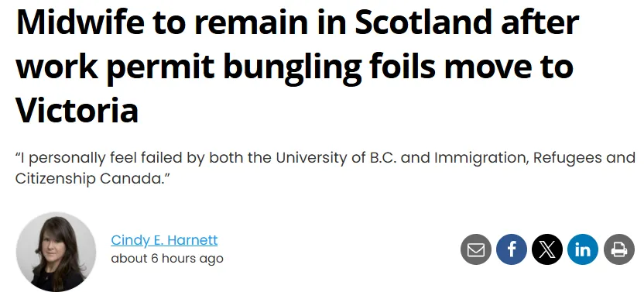Viewport: 644px width, 292px height.
Task: Click the word 'after' in the headline
Action: tap(540, 22)
